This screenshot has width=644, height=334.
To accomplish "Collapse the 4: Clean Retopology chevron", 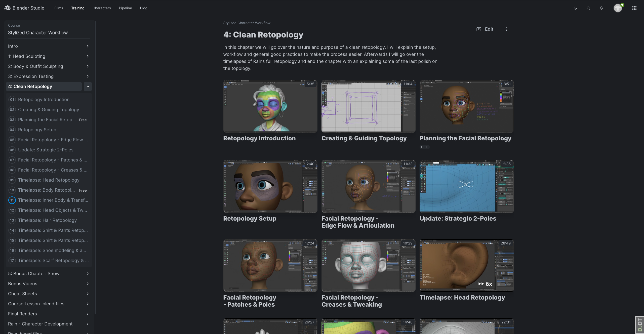I will (x=88, y=87).
